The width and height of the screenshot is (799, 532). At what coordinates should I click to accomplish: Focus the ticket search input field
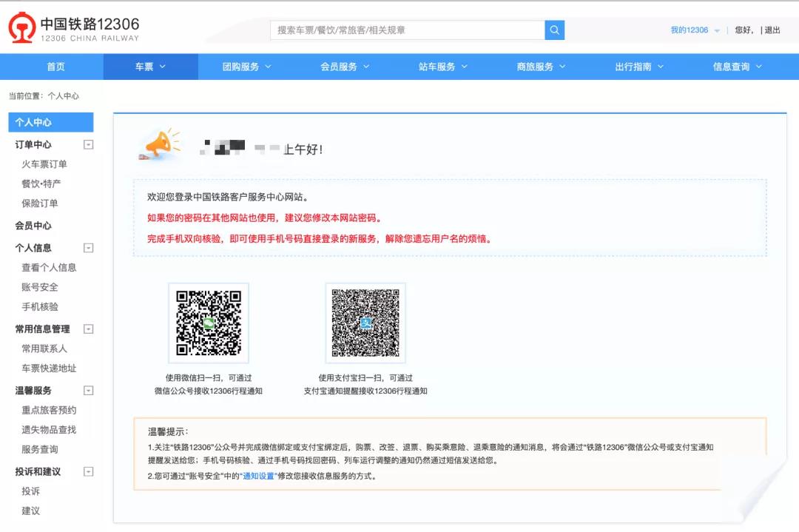click(x=407, y=30)
